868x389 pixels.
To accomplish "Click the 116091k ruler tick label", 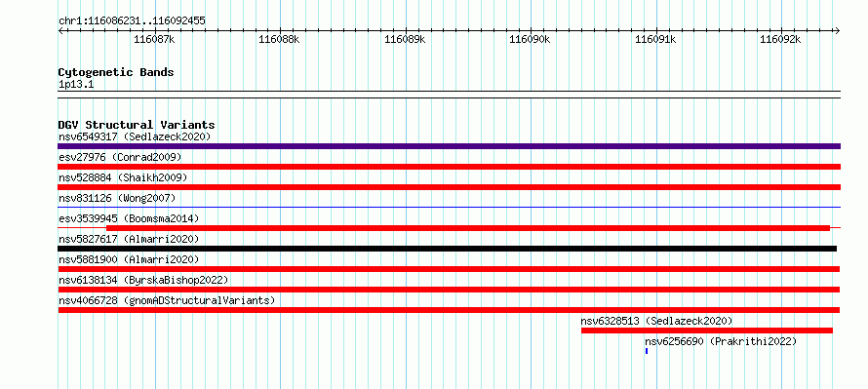I will coord(656,39).
